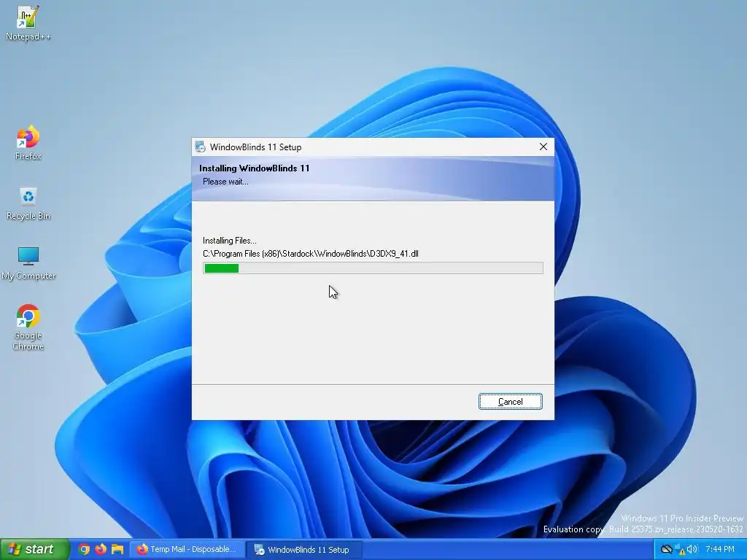Cancel the WindowBlinds 11 installation
The image size is (747, 560).
point(510,402)
